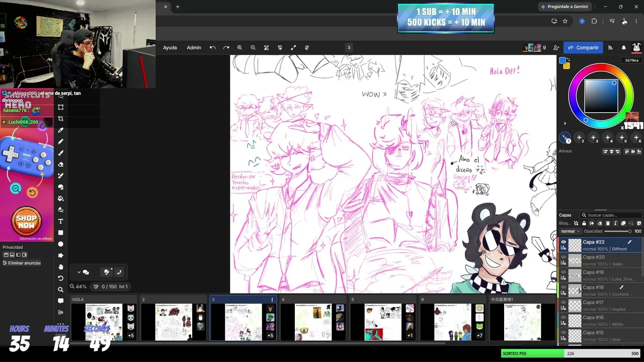Screen dimensions: 644x362
Task: Delete layer with the trash icon
Action: [x=608, y=223]
